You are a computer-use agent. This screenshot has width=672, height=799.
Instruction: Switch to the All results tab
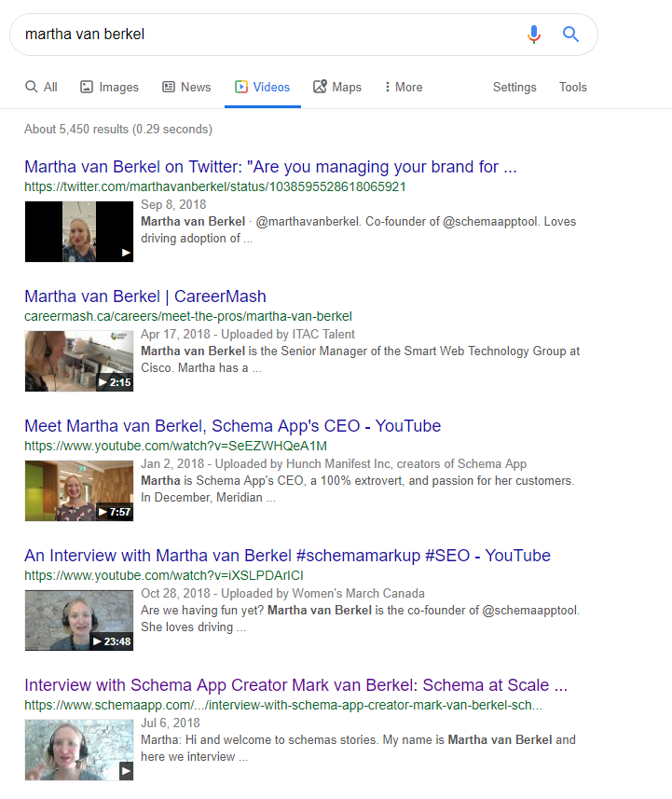[41, 87]
